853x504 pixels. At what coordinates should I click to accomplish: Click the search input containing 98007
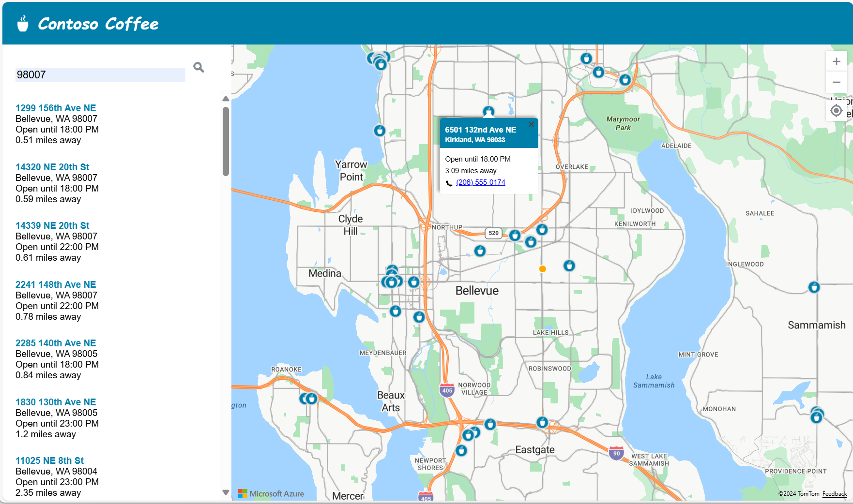click(x=100, y=74)
